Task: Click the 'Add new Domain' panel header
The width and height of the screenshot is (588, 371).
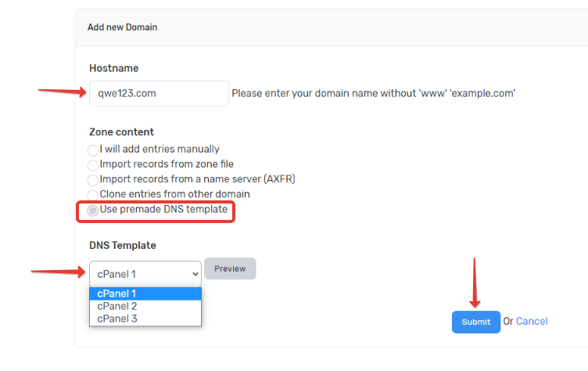Action: coord(122,27)
